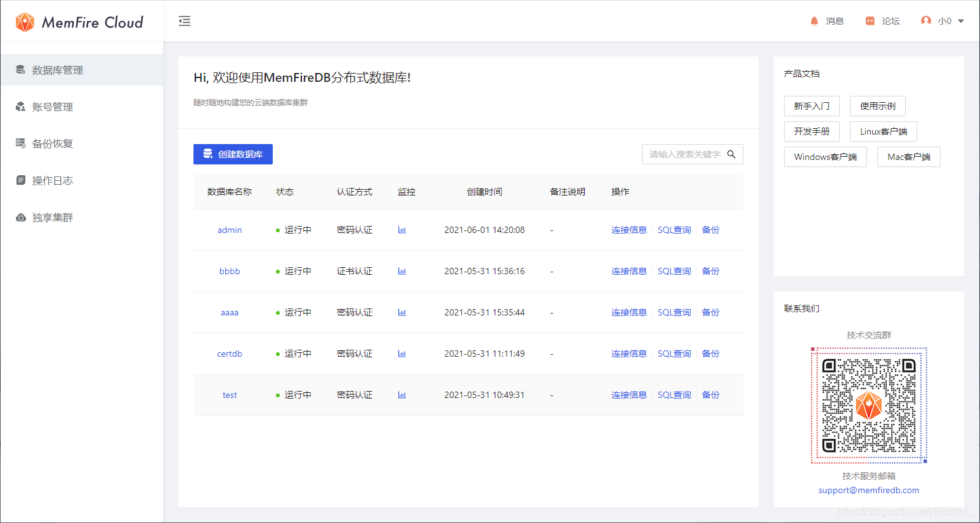Open monitoring chart for aaaa database
Screen dimensions: 980x523
[x=402, y=312]
